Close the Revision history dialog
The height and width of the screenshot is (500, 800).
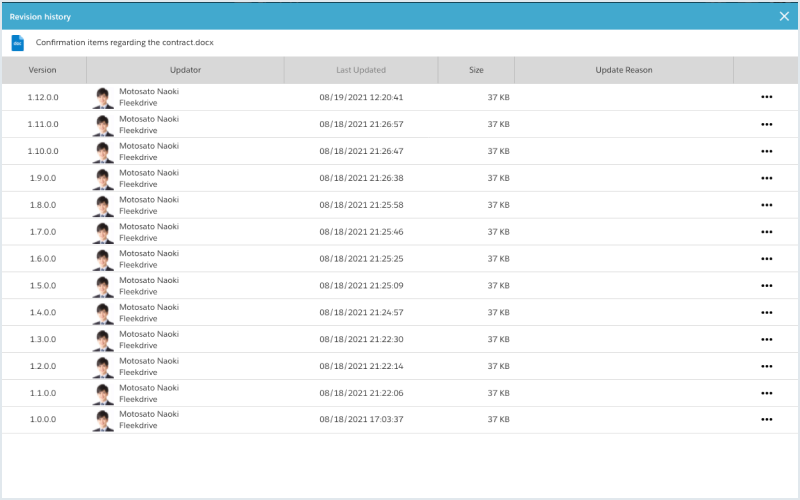coord(784,16)
